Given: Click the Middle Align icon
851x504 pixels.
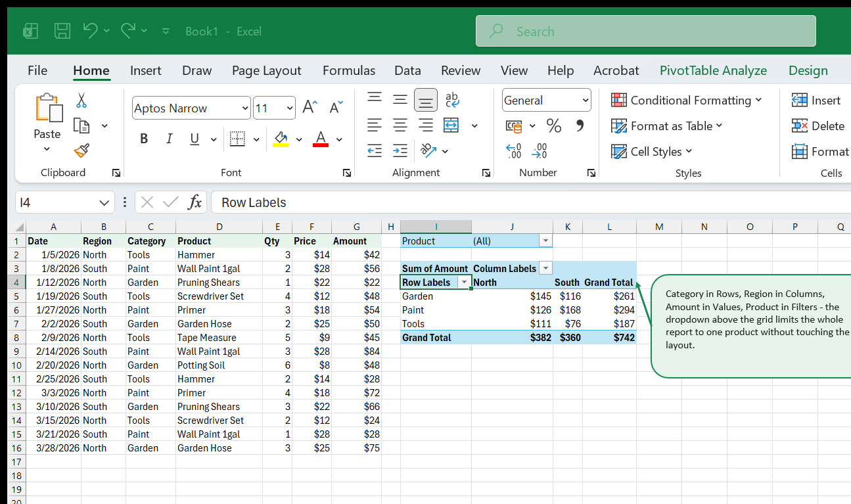Looking at the screenshot, I should [x=400, y=100].
